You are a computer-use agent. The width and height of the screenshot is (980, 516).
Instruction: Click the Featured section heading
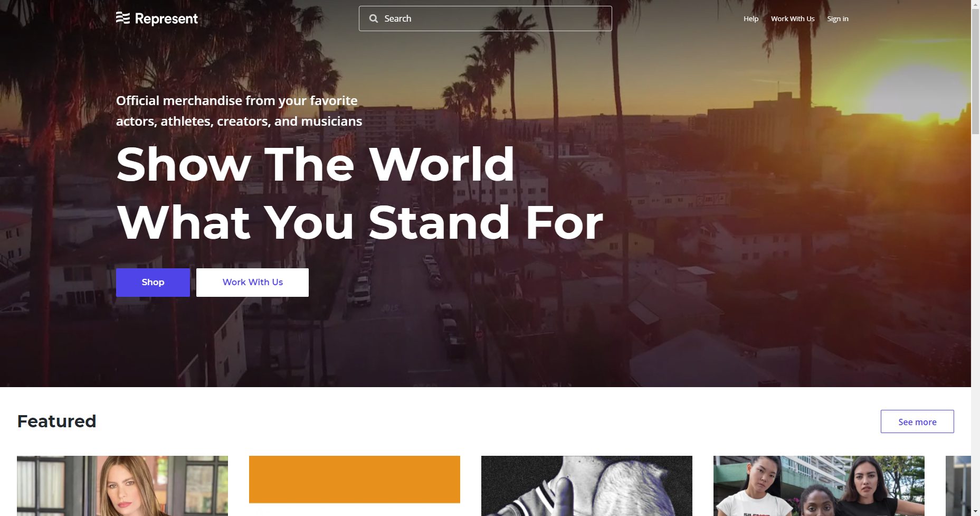click(56, 421)
